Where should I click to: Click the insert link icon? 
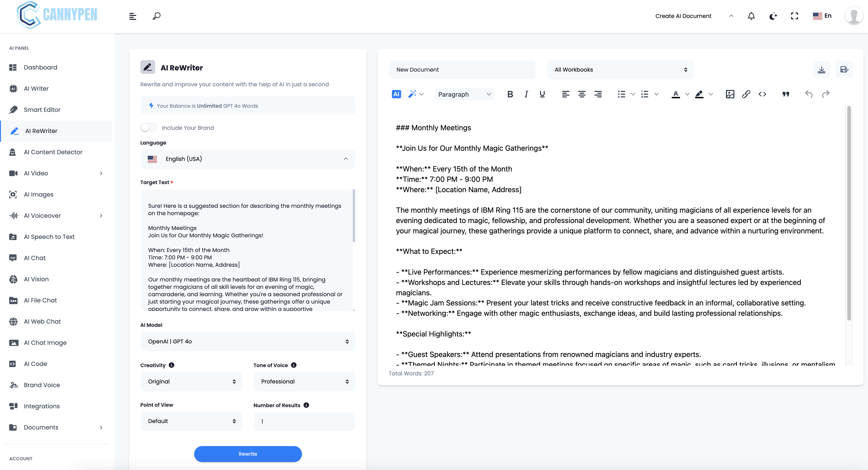tap(746, 94)
